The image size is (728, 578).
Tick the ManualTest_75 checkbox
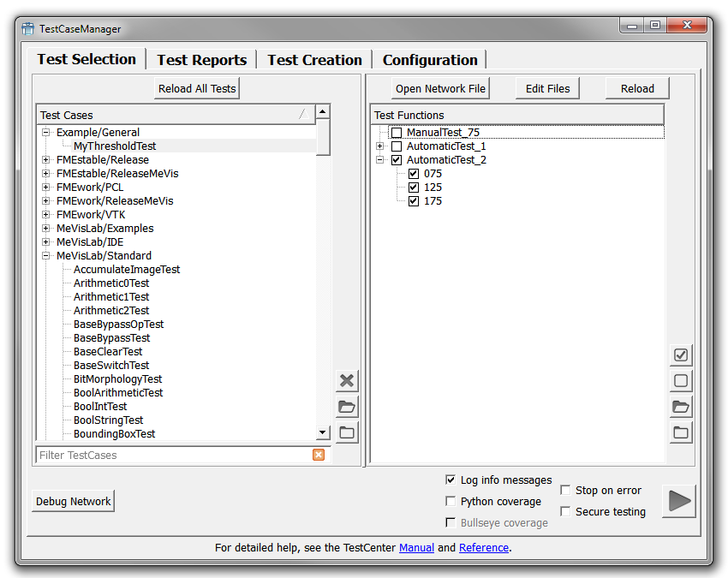click(x=397, y=133)
